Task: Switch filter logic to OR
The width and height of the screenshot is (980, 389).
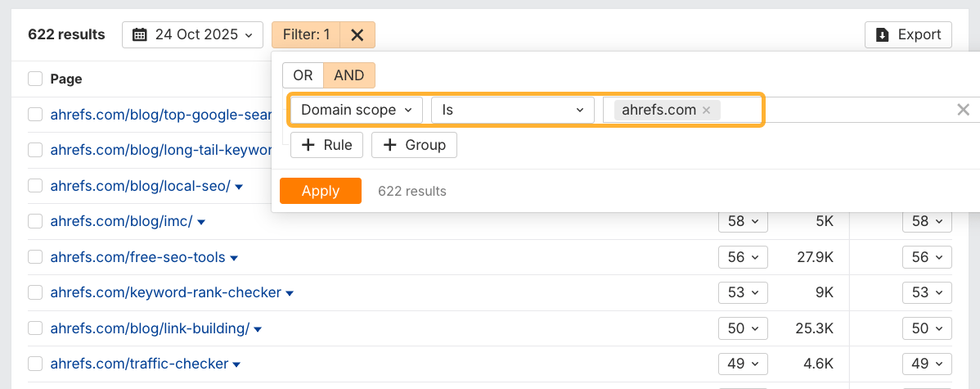Action: pyautogui.click(x=303, y=75)
